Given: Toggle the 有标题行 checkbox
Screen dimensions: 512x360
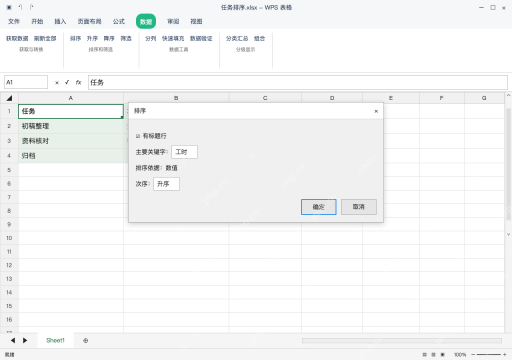Looking at the screenshot, I should [138, 136].
